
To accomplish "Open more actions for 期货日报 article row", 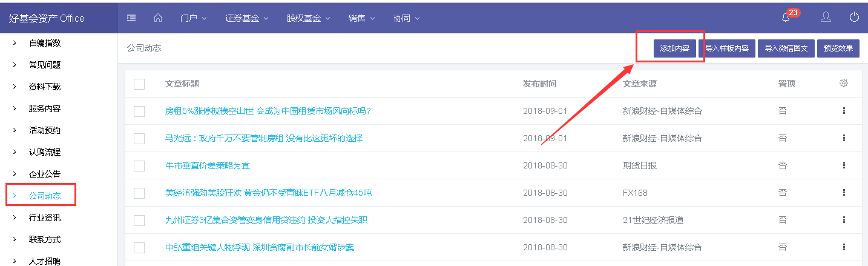I will point(843,165).
